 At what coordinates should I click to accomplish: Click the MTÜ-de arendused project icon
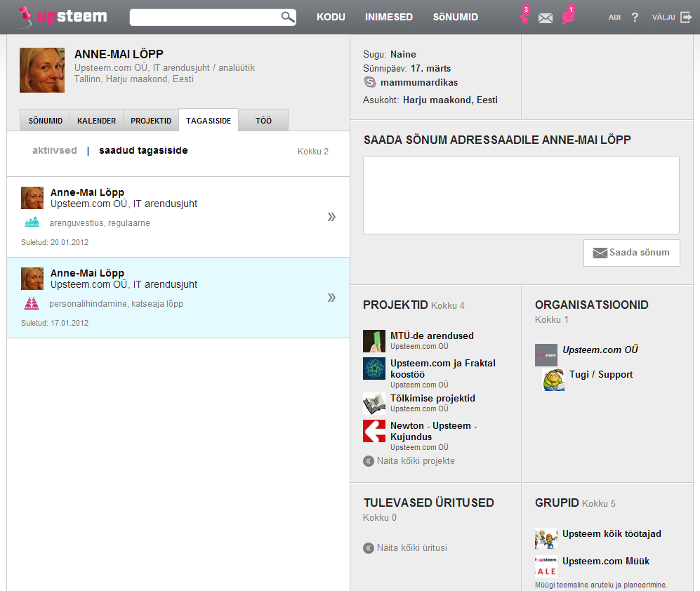[x=374, y=341]
